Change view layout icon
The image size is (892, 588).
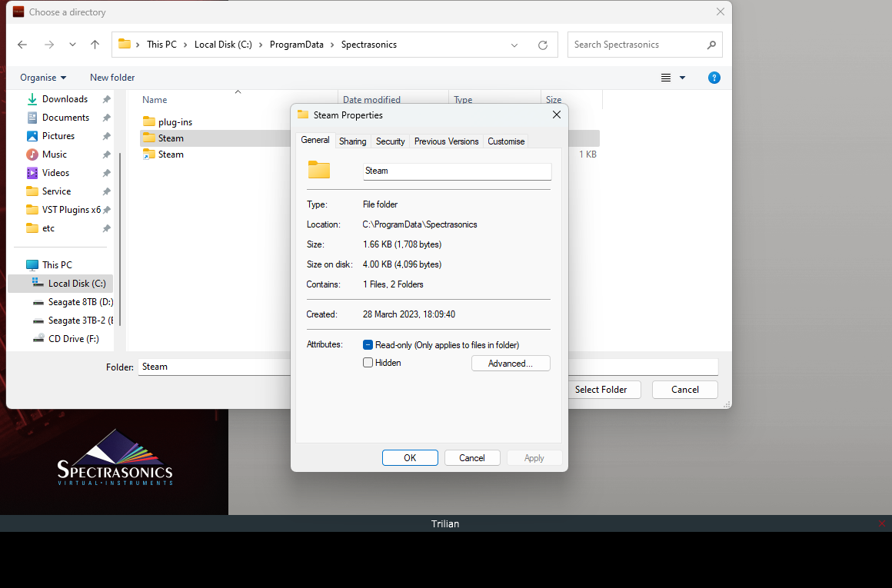point(666,78)
